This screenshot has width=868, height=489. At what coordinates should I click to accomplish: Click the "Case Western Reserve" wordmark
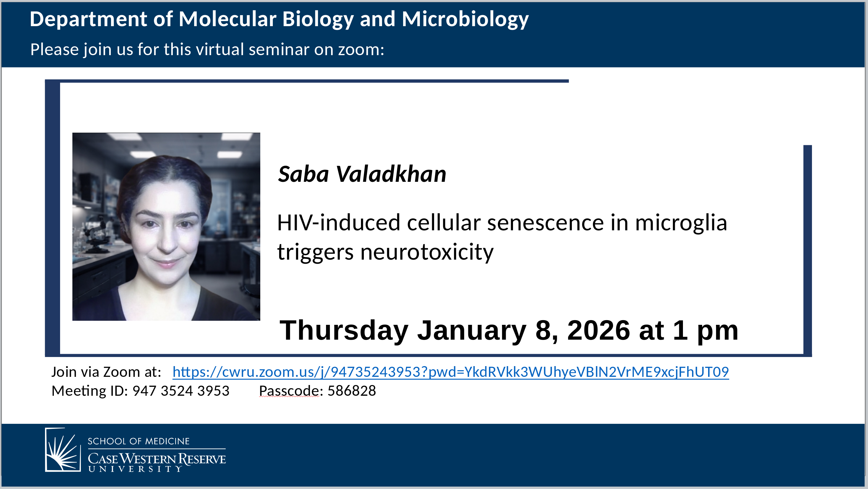coord(157,459)
